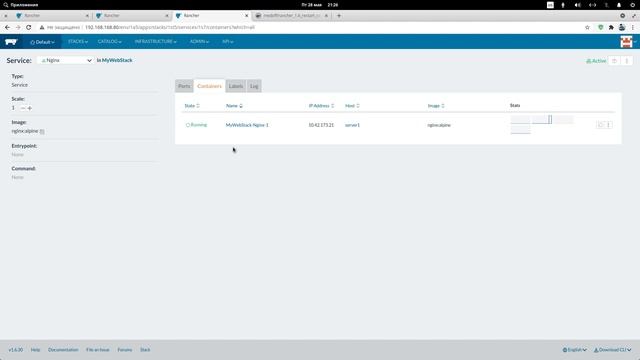Screen dimensions: 640x360
Task: Reload the current page
Action: (29, 27)
